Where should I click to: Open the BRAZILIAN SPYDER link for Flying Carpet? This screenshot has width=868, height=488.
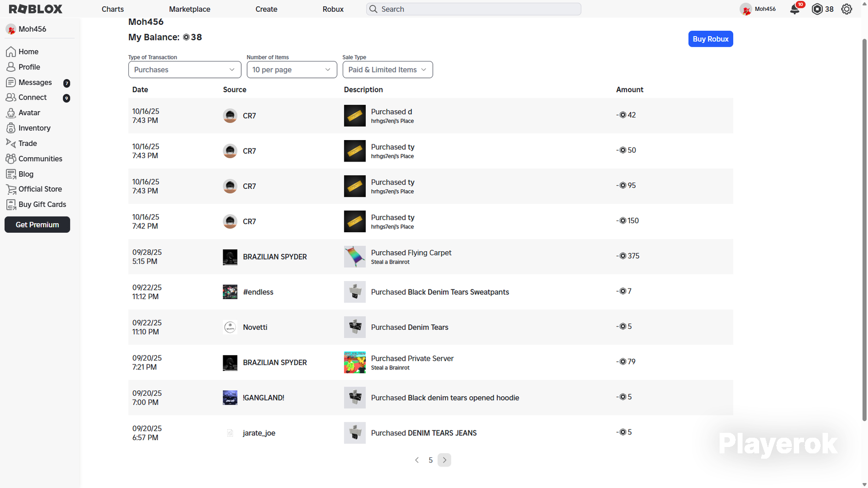pos(275,257)
